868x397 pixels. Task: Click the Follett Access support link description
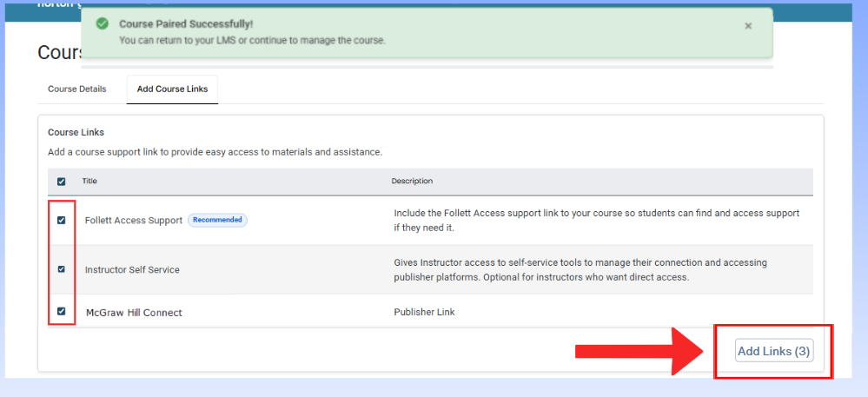click(597, 221)
